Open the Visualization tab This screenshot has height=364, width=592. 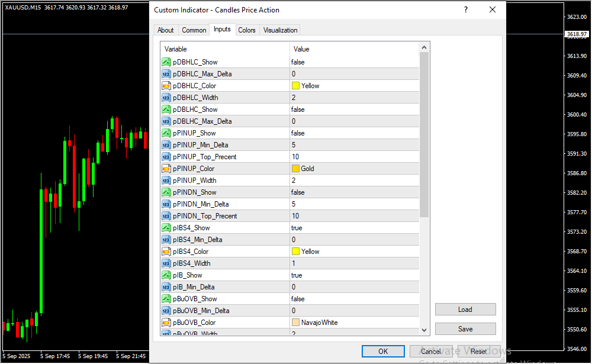[281, 30]
